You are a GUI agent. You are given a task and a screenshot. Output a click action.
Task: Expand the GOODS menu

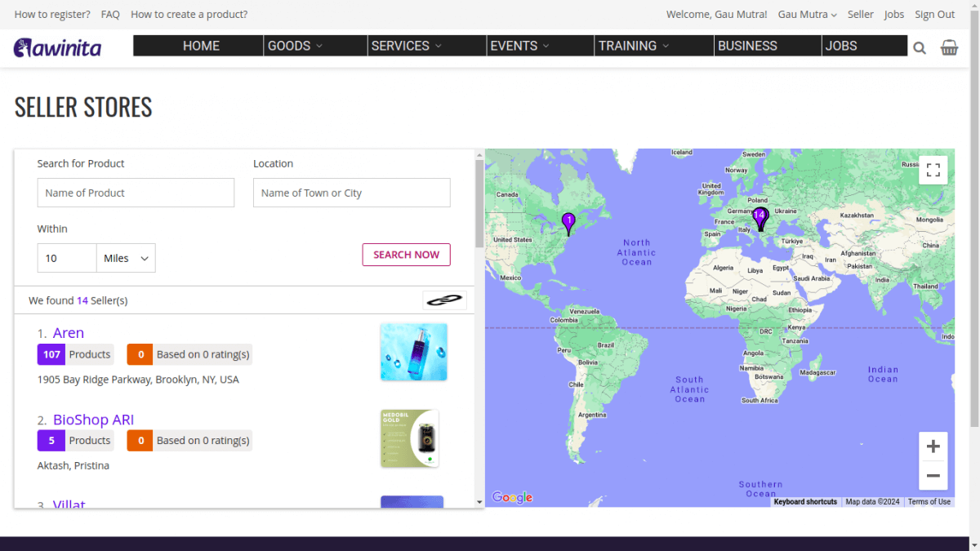point(295,46)
